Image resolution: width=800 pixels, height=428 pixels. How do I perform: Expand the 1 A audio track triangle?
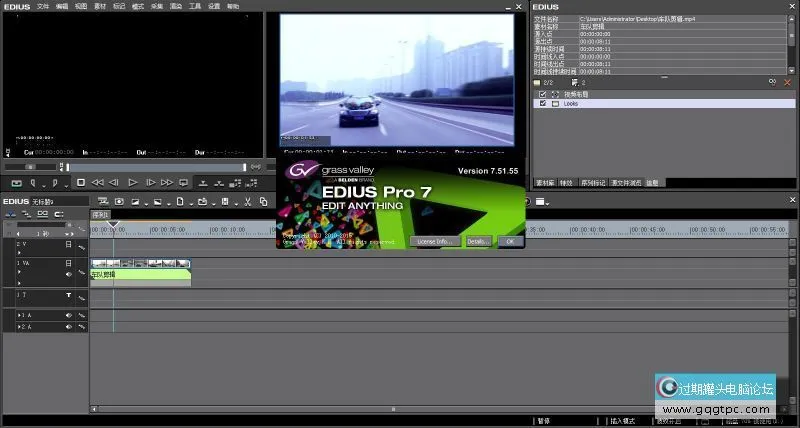pyautogui.click(x=20, y=315)
